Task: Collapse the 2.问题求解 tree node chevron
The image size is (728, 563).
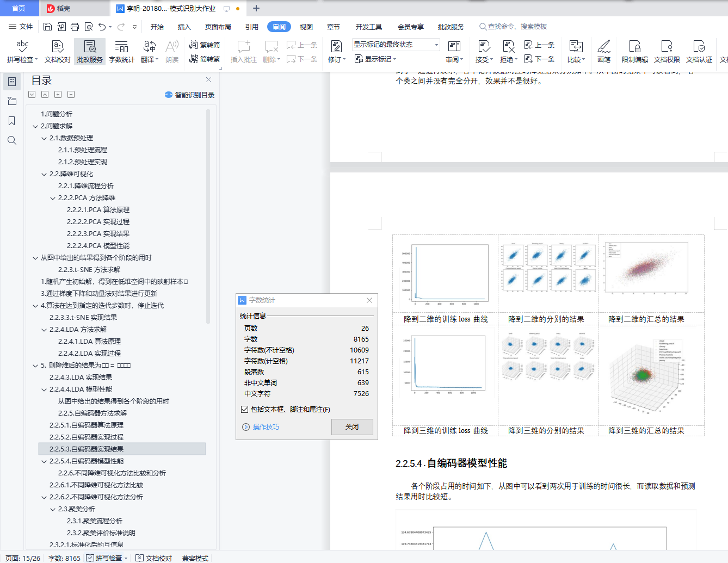Action: coord(35,126)
